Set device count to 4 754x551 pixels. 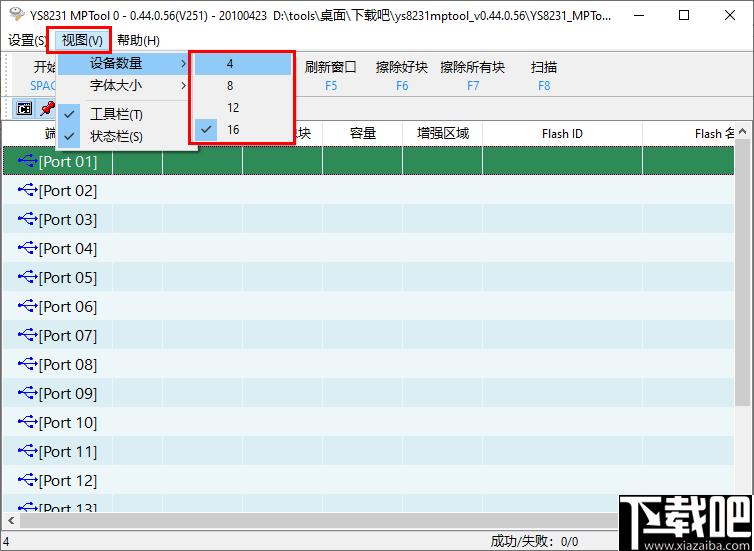(242, 64)
